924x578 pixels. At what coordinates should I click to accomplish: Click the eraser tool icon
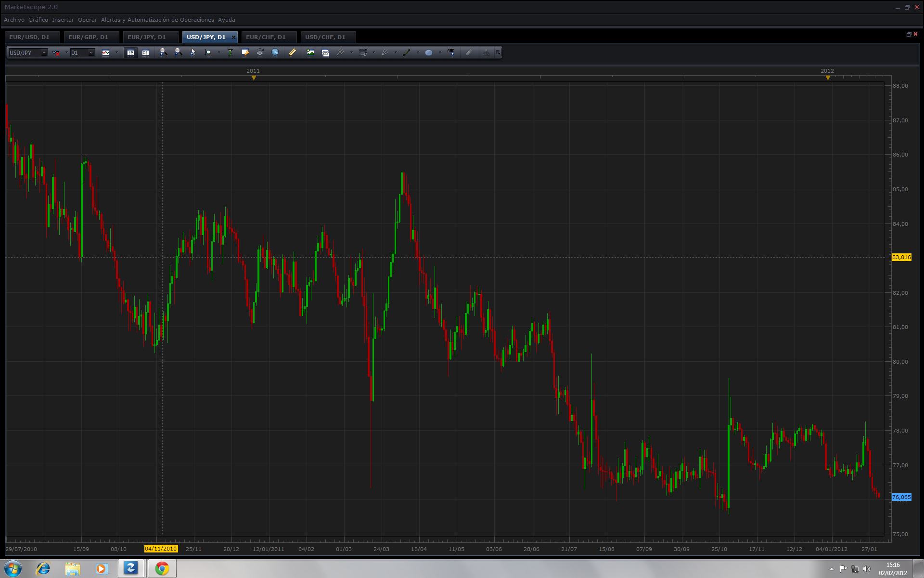(x=469, y=53)
